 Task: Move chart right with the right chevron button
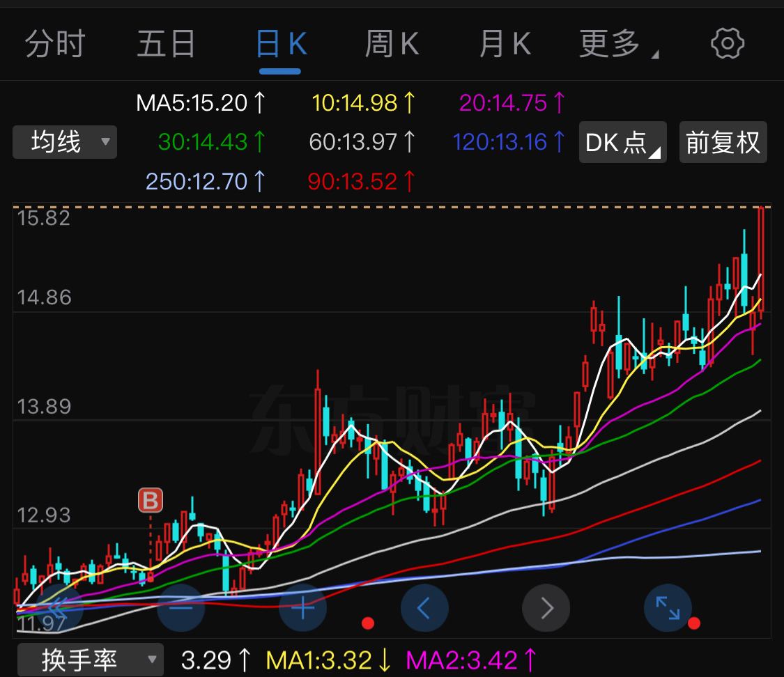[546, 608]
